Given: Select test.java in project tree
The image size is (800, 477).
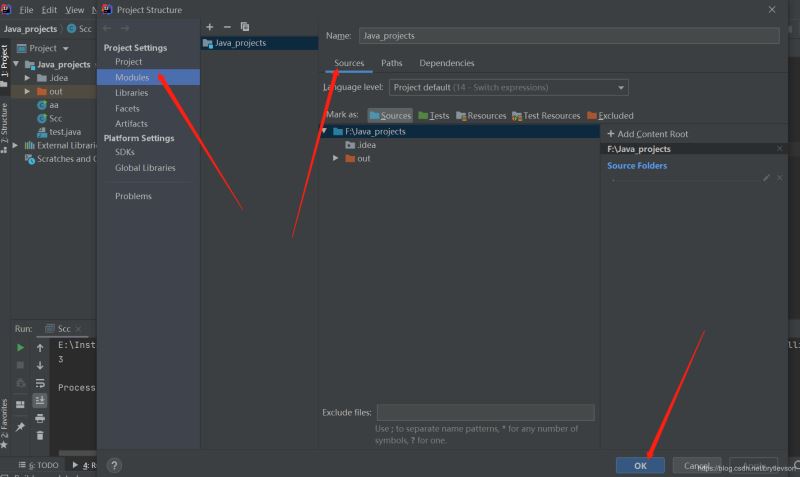Looking at the screenshot, I should (x=59, y=132).
